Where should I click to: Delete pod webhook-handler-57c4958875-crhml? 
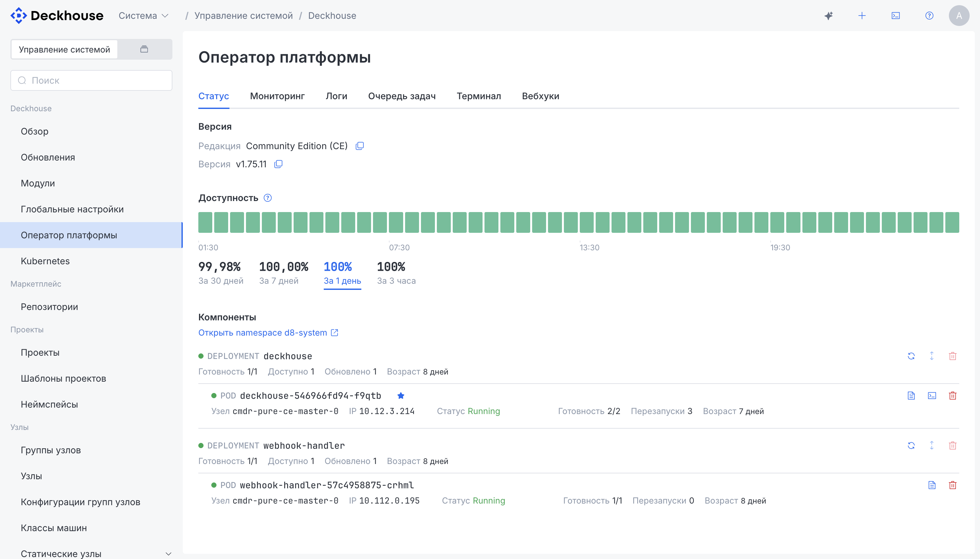pos(952,485)
